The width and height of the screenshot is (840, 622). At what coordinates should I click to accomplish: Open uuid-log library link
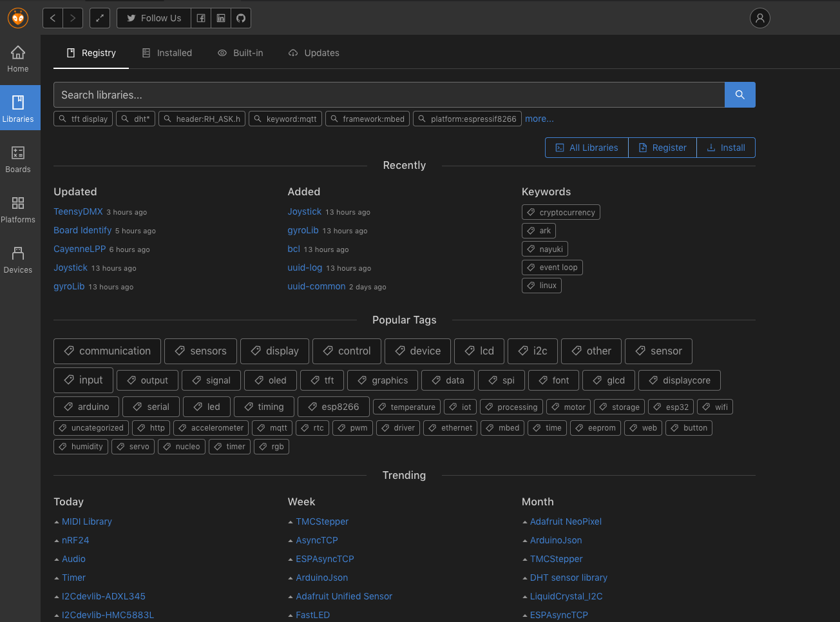(305, 267)
